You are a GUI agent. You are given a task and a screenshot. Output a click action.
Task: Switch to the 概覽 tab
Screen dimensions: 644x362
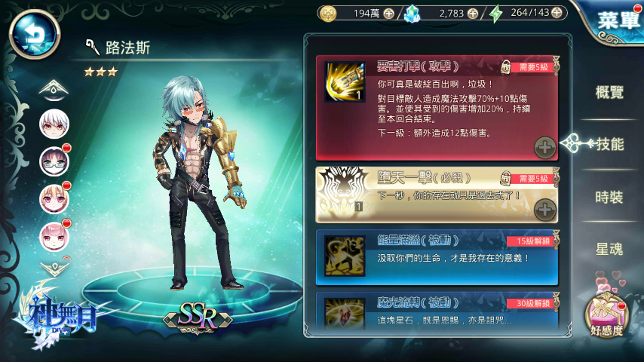(x=609, y=93)
